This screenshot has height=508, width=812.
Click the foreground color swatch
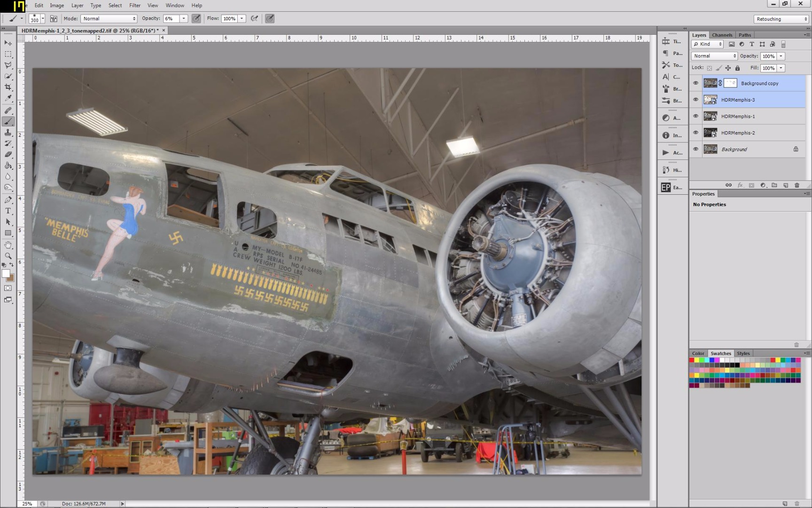5,273
